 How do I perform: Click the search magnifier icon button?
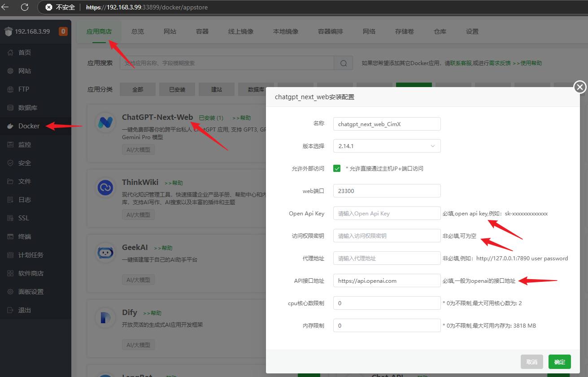pyautogui.click(x=344, y=63)
